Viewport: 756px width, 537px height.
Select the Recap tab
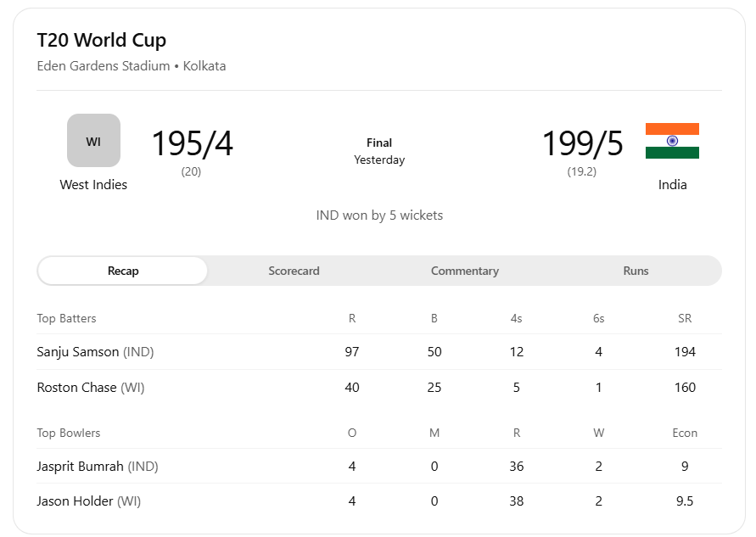[123, 271]
